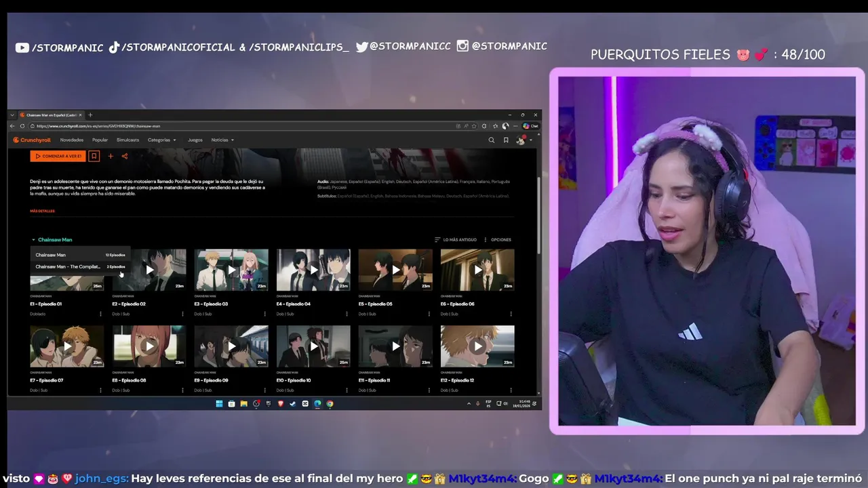This screenshot has height=488, width=868.
Task: Play Episodio 12 thumbnail
Action: (477, 346)
